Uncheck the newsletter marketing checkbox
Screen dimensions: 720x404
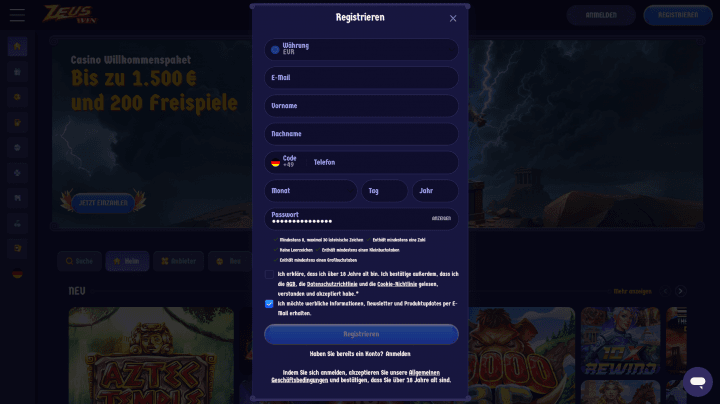[269, 304]
